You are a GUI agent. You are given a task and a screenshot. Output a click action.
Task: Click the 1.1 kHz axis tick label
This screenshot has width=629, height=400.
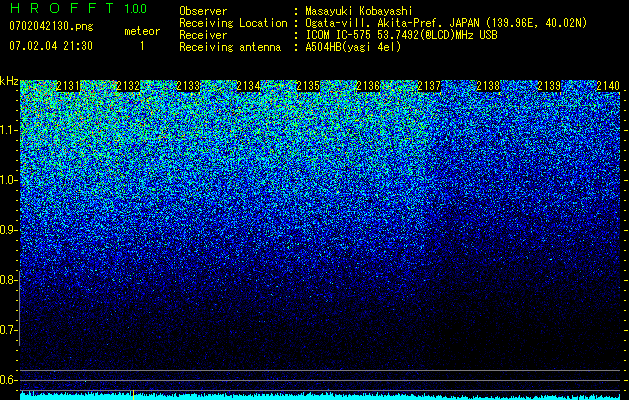tap(9, 131)
